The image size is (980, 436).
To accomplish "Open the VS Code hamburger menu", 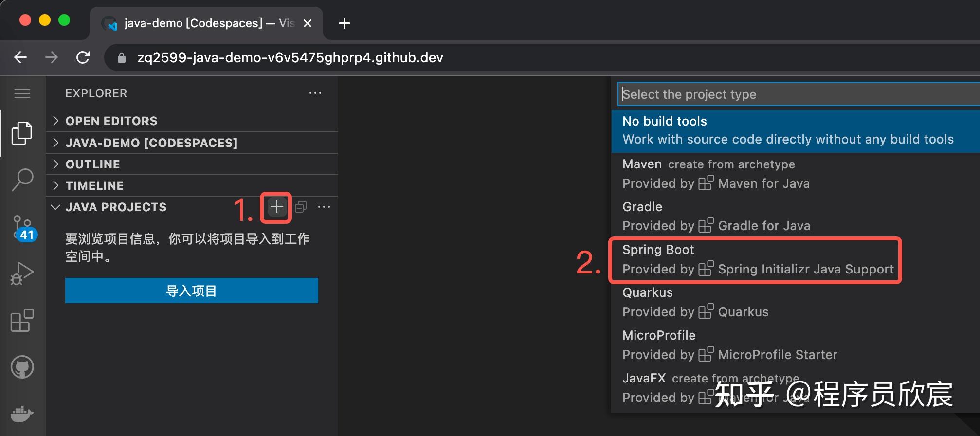I will [22, 93].
